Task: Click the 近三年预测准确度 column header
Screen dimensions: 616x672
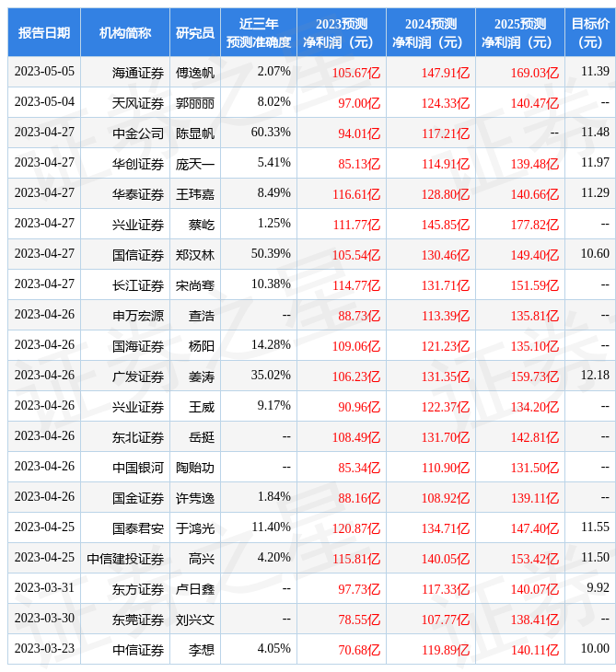Action: [x=259, y=32]
